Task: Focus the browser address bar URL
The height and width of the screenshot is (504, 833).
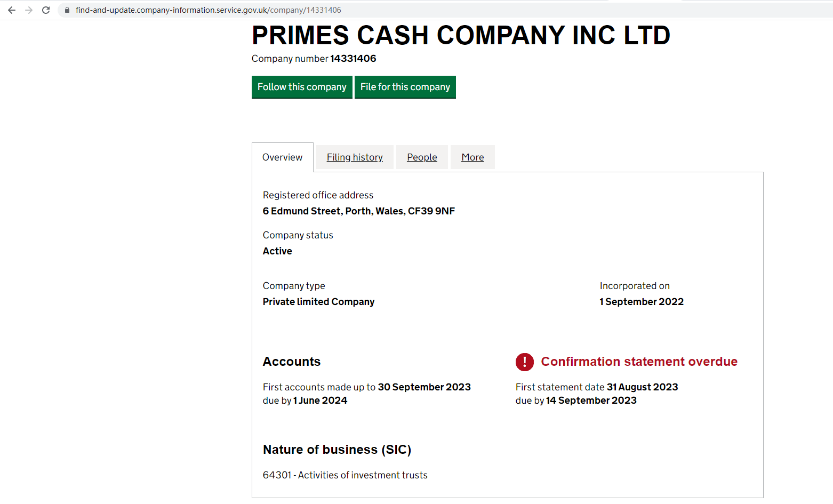Action: [x=208, y=10]
